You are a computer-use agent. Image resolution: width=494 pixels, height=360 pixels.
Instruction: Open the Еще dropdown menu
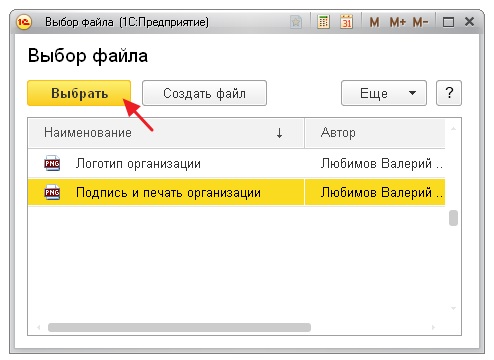384,93
